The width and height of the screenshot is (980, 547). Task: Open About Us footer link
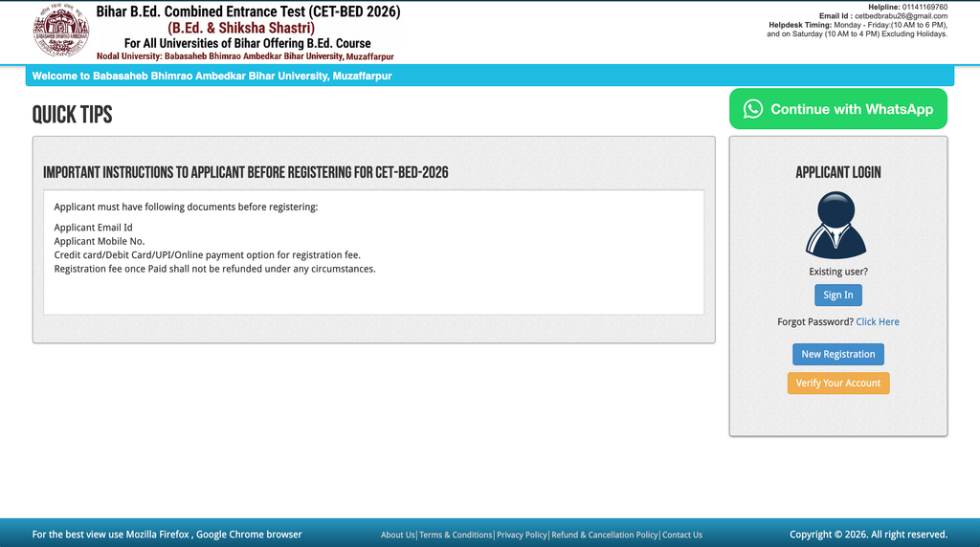[397, 536]
